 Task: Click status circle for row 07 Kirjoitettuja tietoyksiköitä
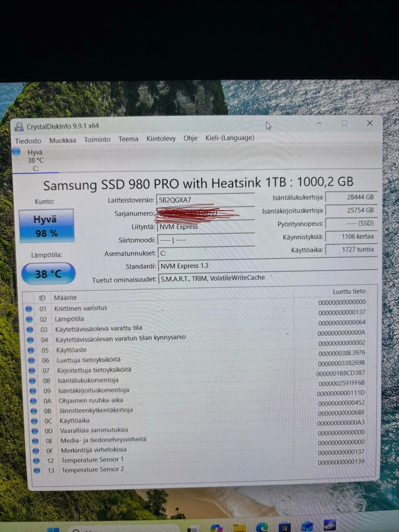32,371
